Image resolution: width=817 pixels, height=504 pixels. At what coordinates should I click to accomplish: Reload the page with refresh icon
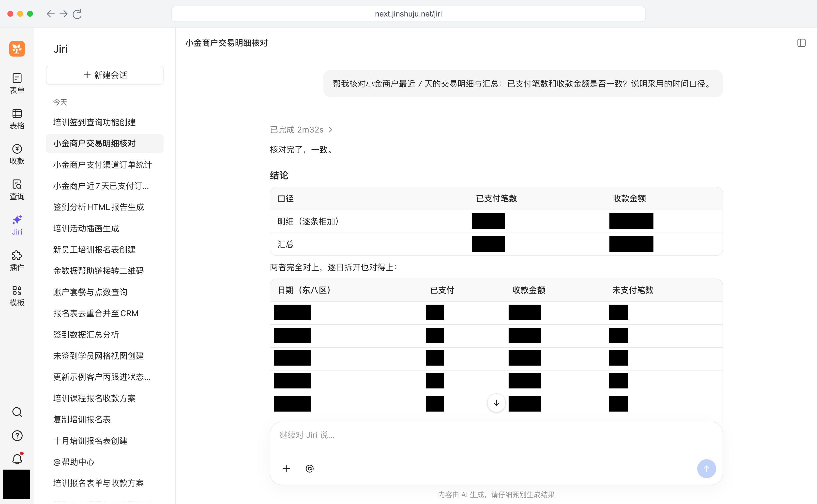tap(77, 14)
